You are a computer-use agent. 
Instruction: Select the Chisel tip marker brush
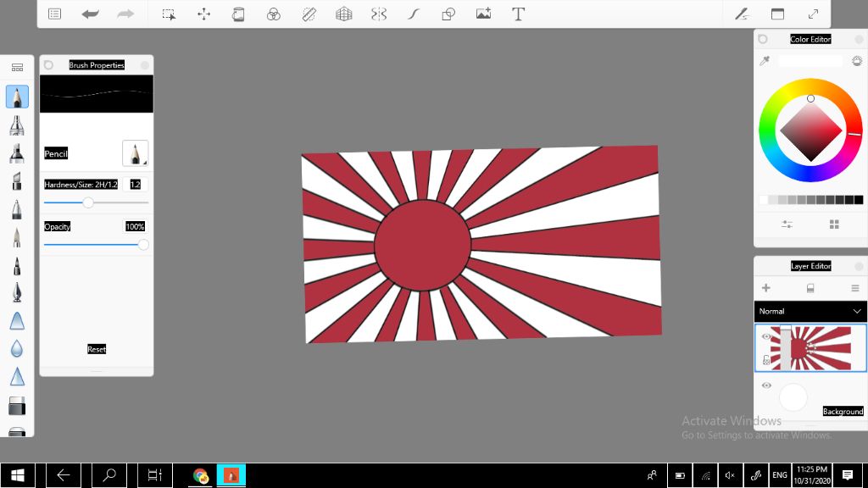coord(17,181)
